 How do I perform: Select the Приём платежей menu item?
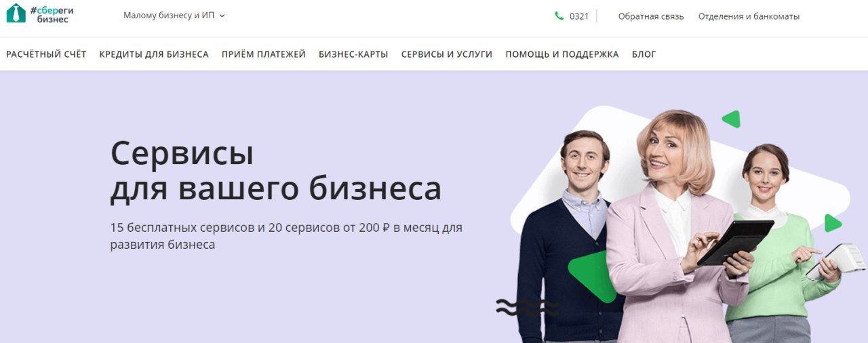coord(264,54)
